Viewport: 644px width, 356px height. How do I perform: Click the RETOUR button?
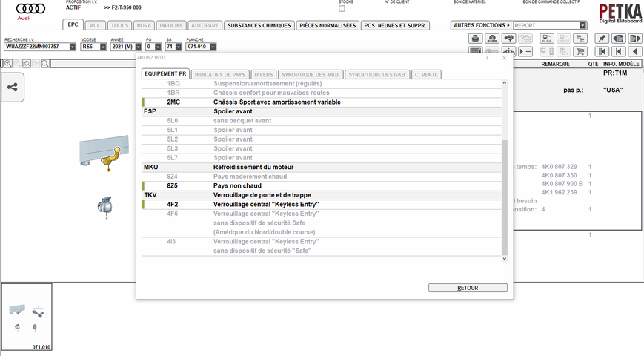pyautogui.click(x=468, y=288)
